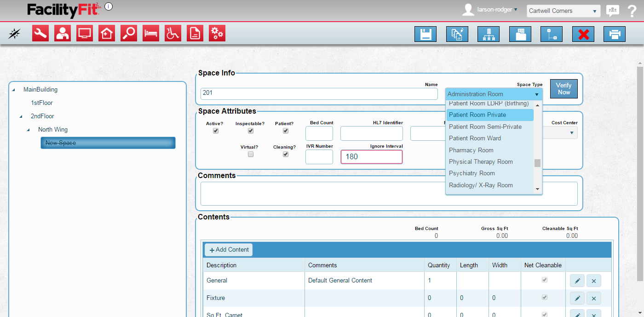Image resolution: width=644 pixels, height=317 pixels.
Task: Click the Bed Count input field
Action: [319, 133]
